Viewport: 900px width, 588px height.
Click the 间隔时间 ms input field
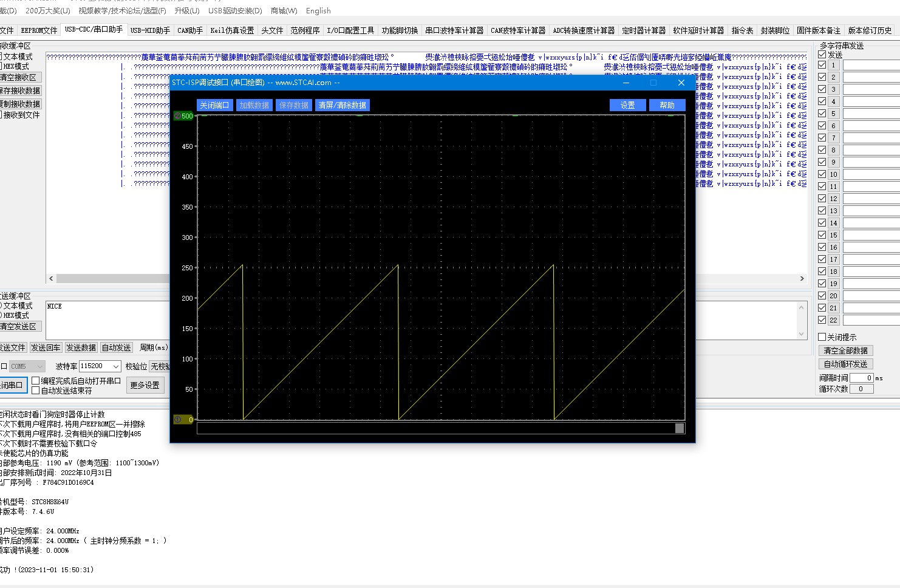[x=861, y=378]
